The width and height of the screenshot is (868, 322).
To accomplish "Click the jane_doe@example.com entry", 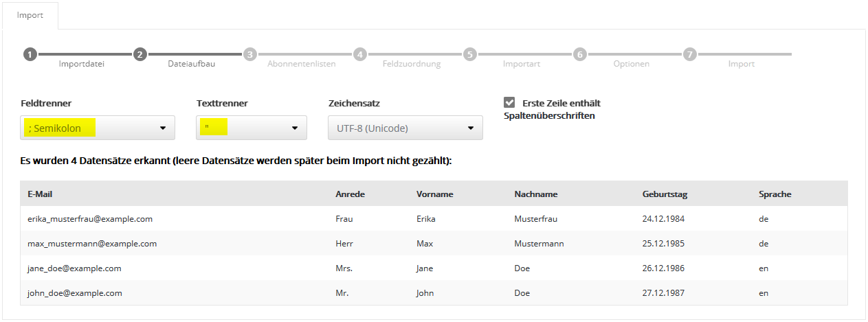I will (x=74, y=268).
